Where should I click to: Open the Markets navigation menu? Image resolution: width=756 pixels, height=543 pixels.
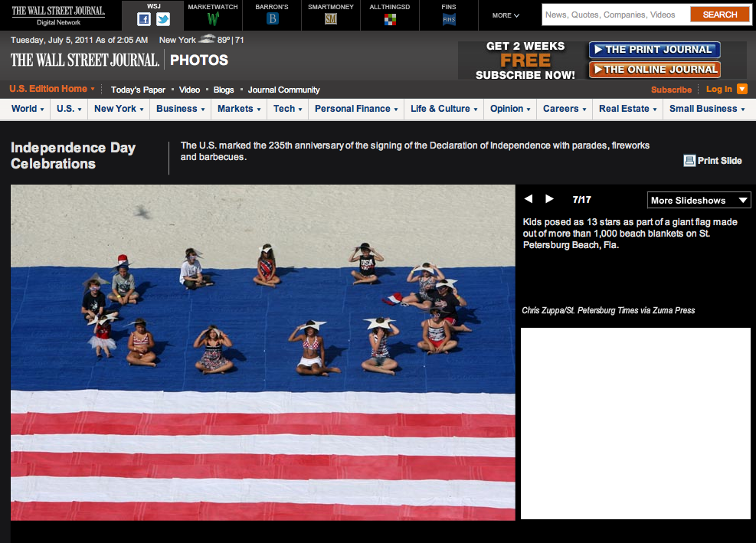[239, 109]
